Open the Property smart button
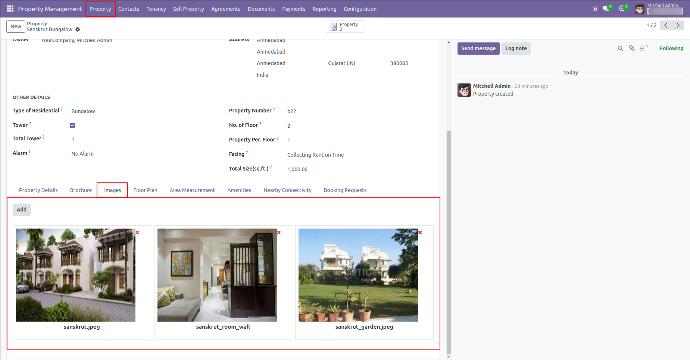The height and width of the screenshot is (360, 690). (x=345, y=26)
